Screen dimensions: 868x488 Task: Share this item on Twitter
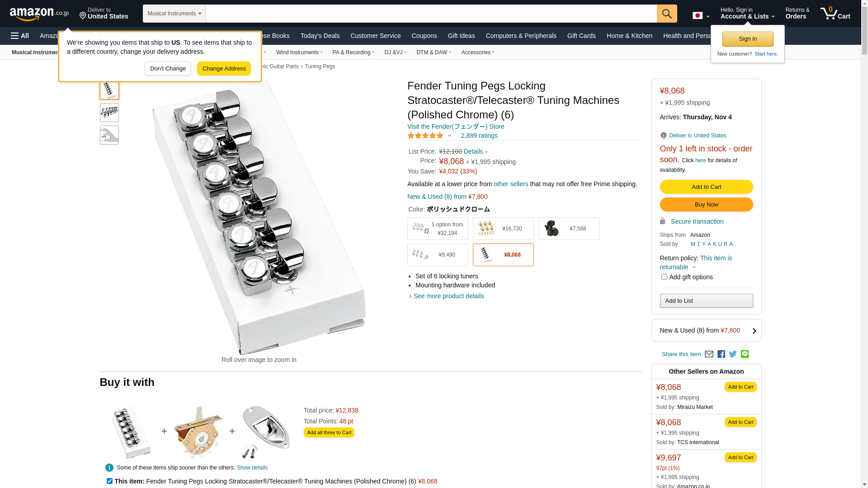pos(733,354)
